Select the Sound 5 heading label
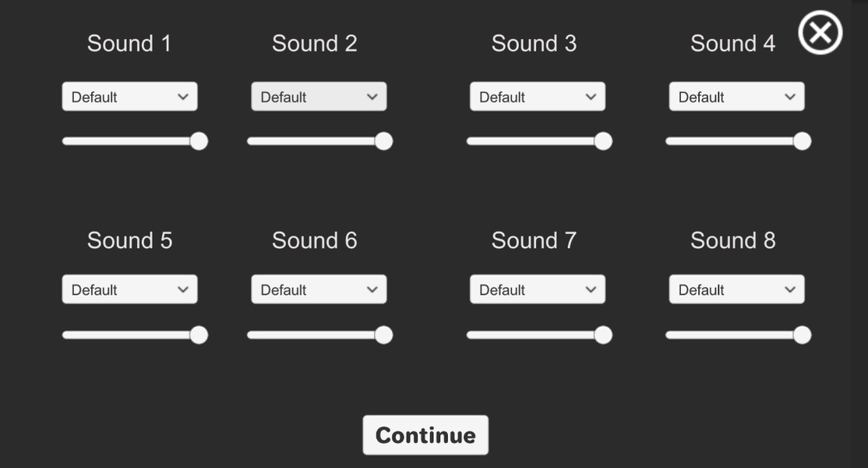The image size is (868, 468). [x=129, y=240]
